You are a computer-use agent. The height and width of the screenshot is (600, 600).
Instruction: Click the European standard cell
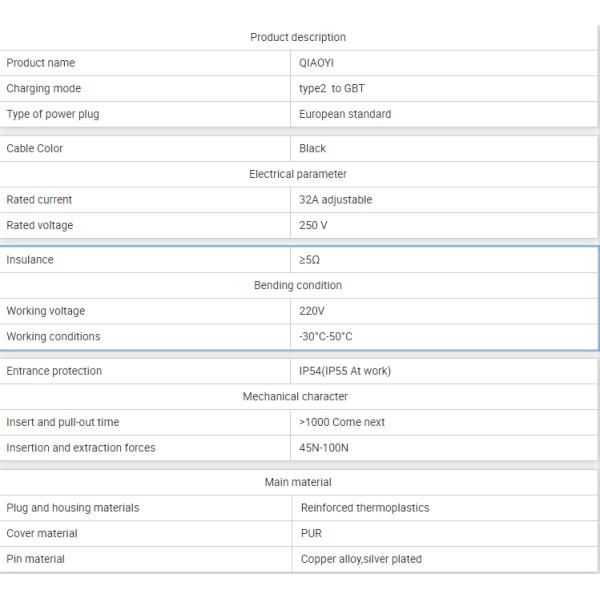tap(345, 114)
